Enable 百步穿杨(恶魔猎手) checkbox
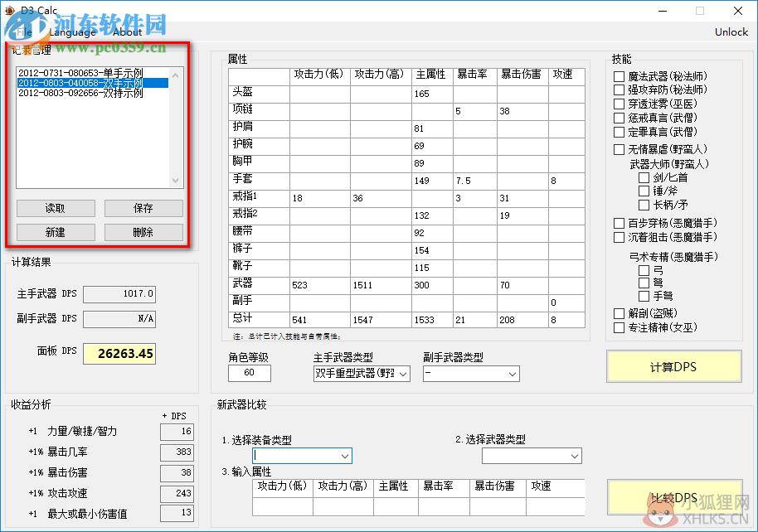Viewport: 758px width, 532px height. coord(619,223)
